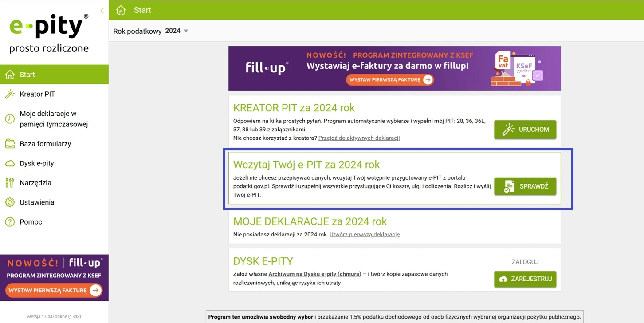Click the cloud icon on ZAREJESTRUJ button
The height and width of the screenshot is (323, 644).
click(503, 279)
